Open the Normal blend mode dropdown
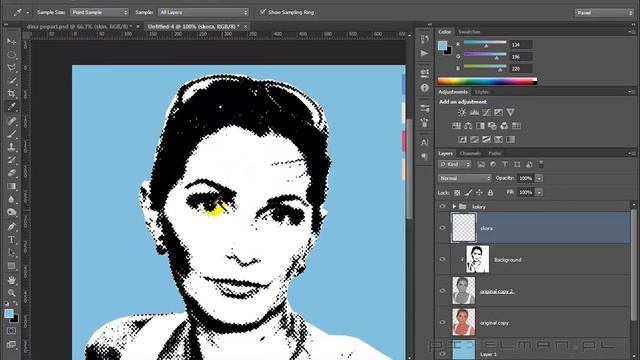The image size is (640, 360). click(464, 178)
